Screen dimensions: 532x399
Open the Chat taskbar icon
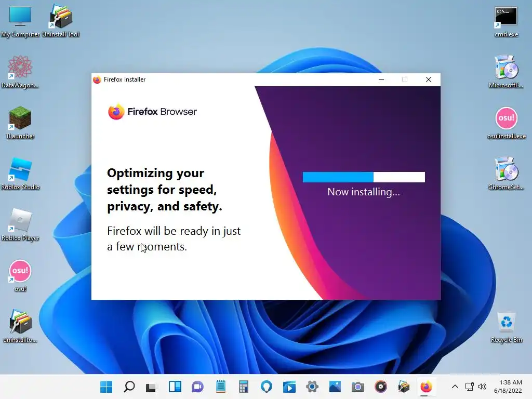197,387
